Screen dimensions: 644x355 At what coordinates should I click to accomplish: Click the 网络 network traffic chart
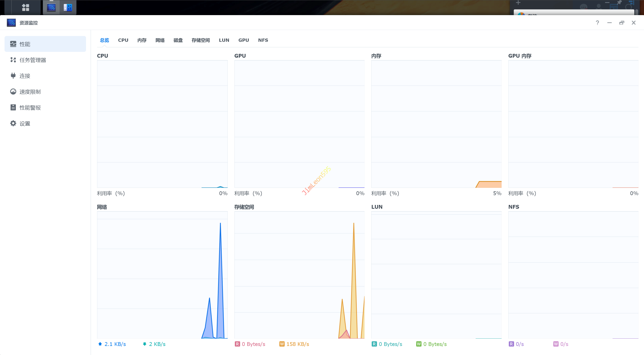click(162, 275)
